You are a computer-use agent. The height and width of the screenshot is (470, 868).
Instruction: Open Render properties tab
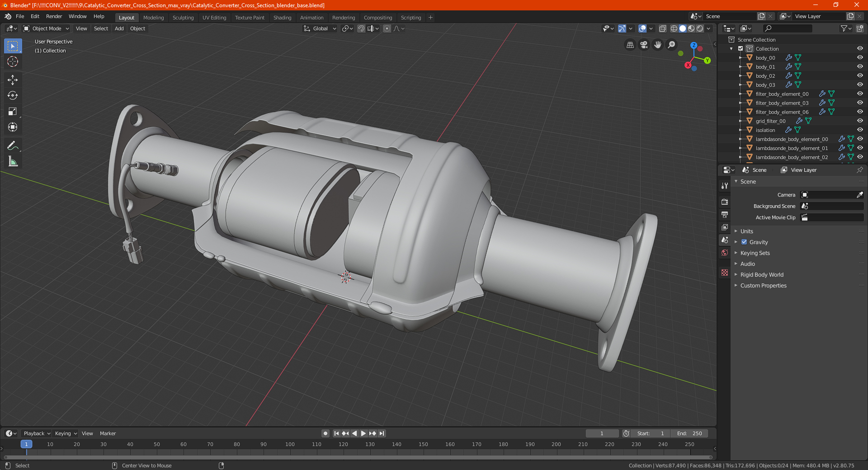[x=725, y=202]
